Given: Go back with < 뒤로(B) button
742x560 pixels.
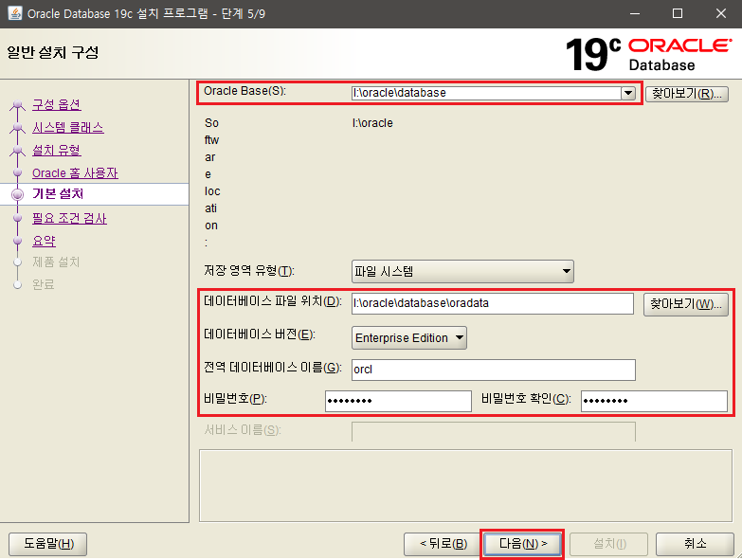Looking at the screenshot, I should 443,544.
